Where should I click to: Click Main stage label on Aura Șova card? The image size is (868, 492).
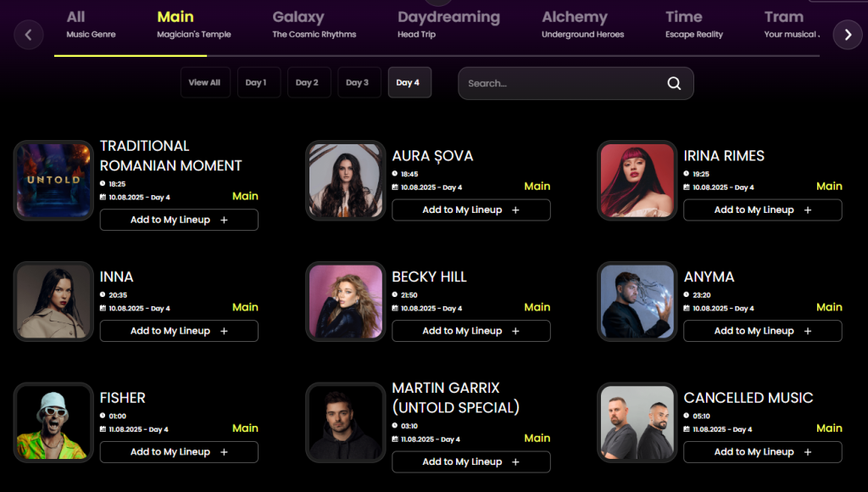tap(537, 186)
